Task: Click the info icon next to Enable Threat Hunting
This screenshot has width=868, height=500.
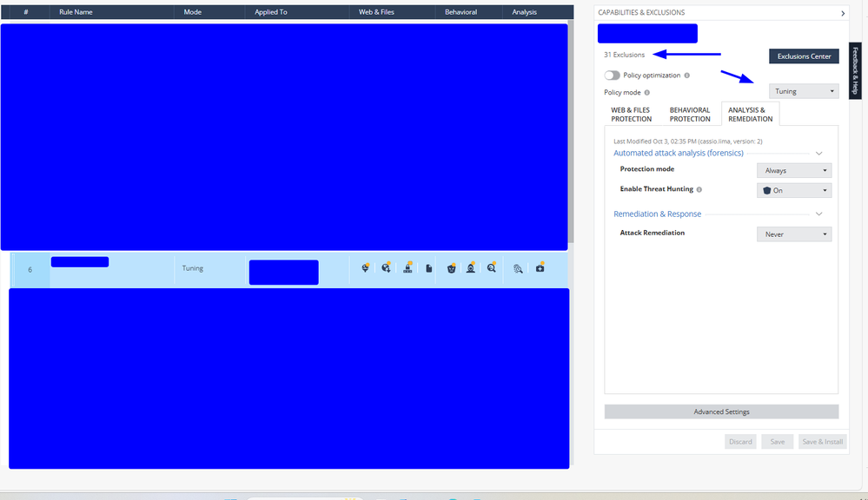Action: 699,189
